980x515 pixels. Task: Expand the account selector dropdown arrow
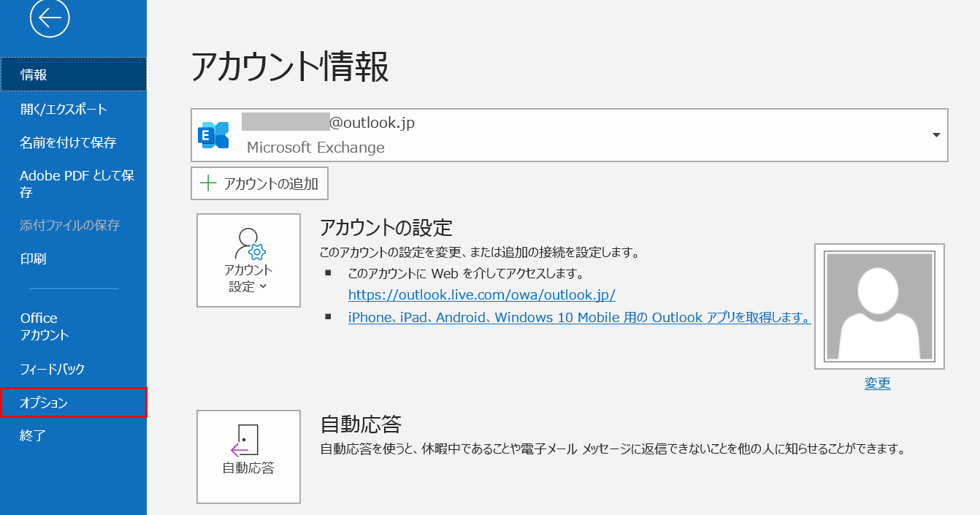pyautogui.click(x=935, y=135)
